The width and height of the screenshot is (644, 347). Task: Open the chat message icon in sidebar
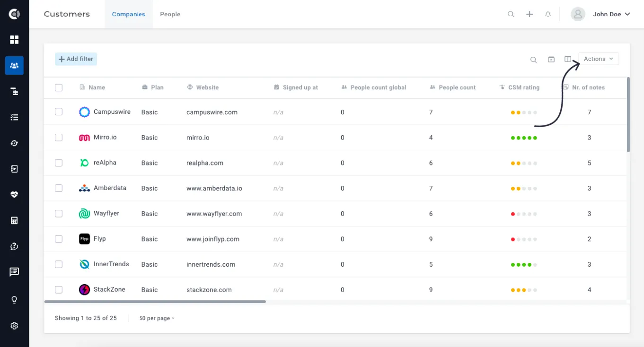14,272
